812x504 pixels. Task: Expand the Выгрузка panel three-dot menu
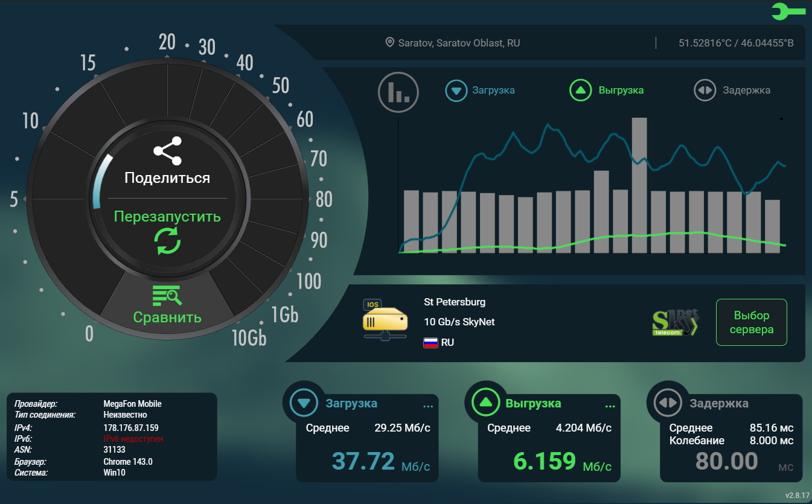tap(610, 406)
